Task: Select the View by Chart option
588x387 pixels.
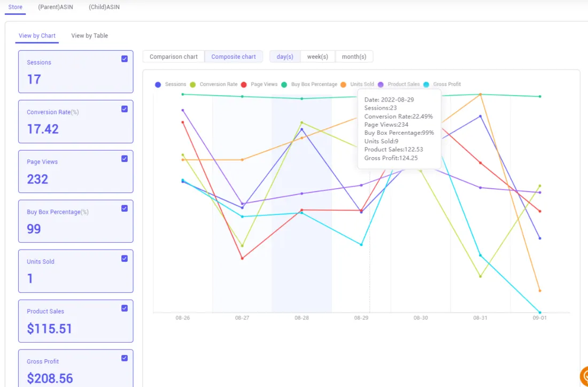Action: coord(36,35)
